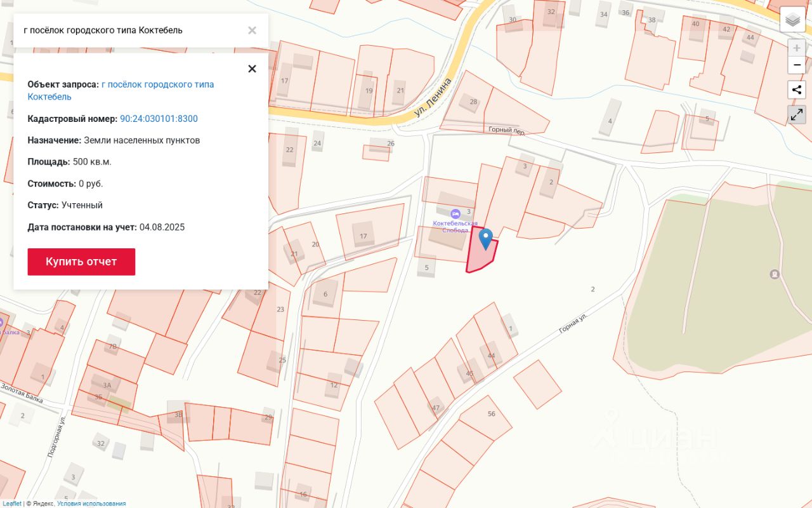
Task: Click house number 29 on map
Action: click(268, 417)
